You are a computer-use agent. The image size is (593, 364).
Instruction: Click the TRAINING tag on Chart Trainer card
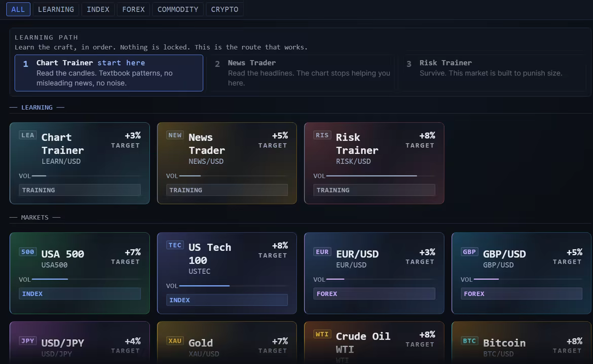[80, 190]
